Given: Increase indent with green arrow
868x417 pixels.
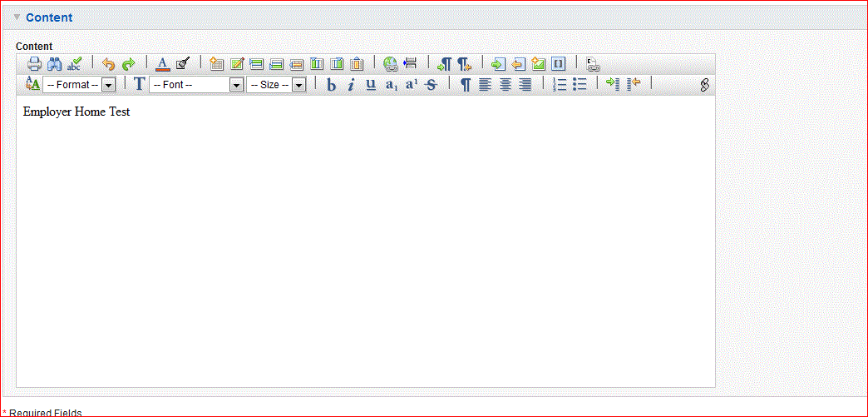Looking at the screenshot, I should click(x=614, y=84).
